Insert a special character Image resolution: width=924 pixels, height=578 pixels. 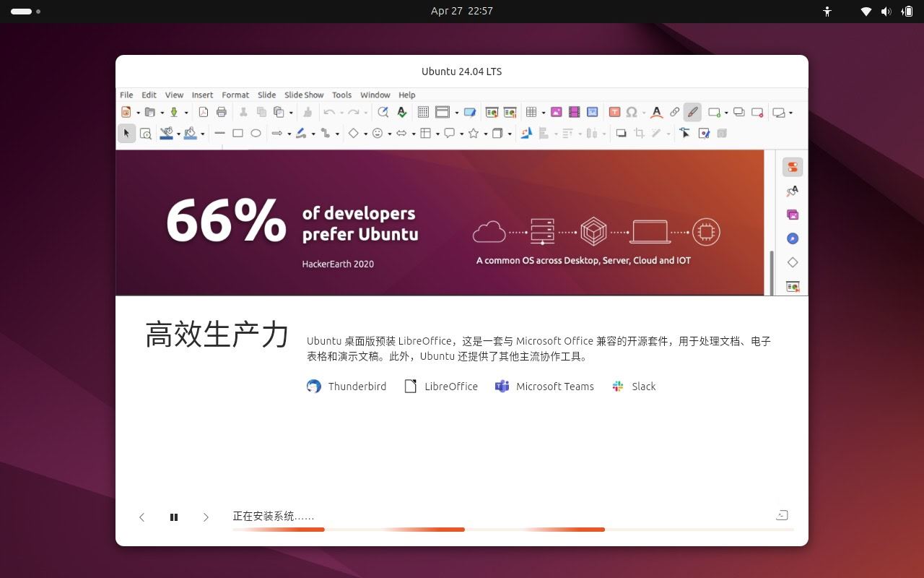tap(632, 112)
